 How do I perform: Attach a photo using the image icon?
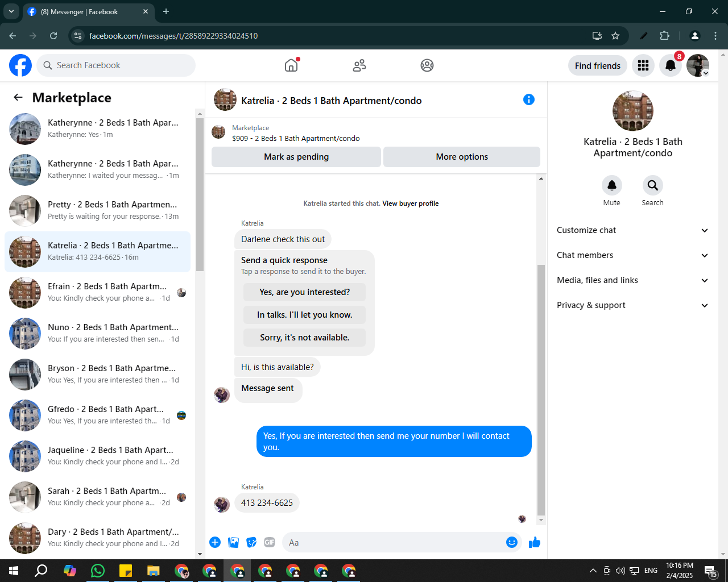(233, 542)
